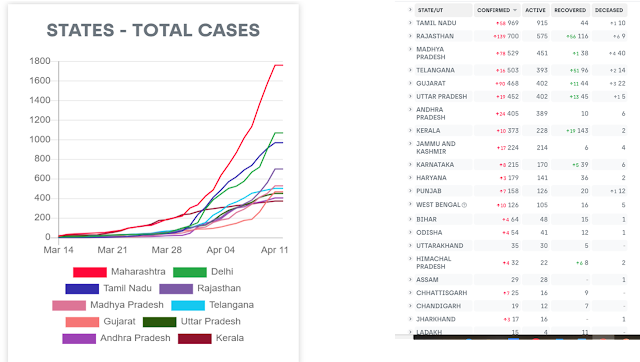Expand the Bihar row chevron

click(410, 219)
